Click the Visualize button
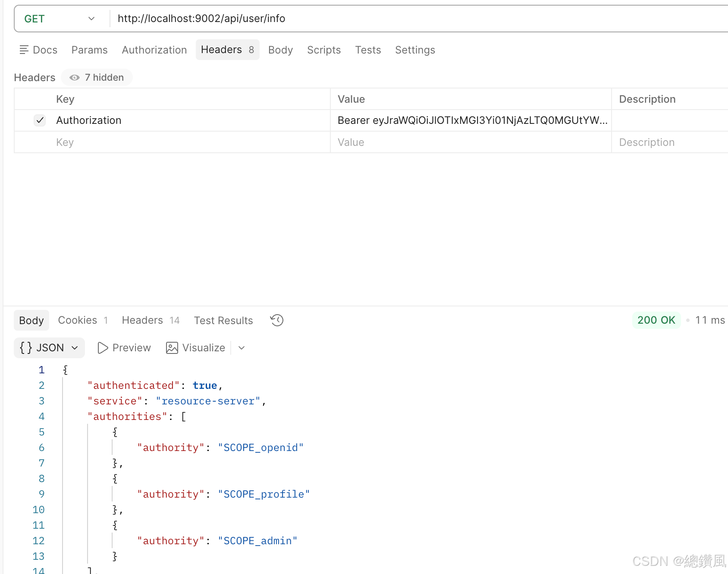This screenshot has width=728, height=574. 195,348
